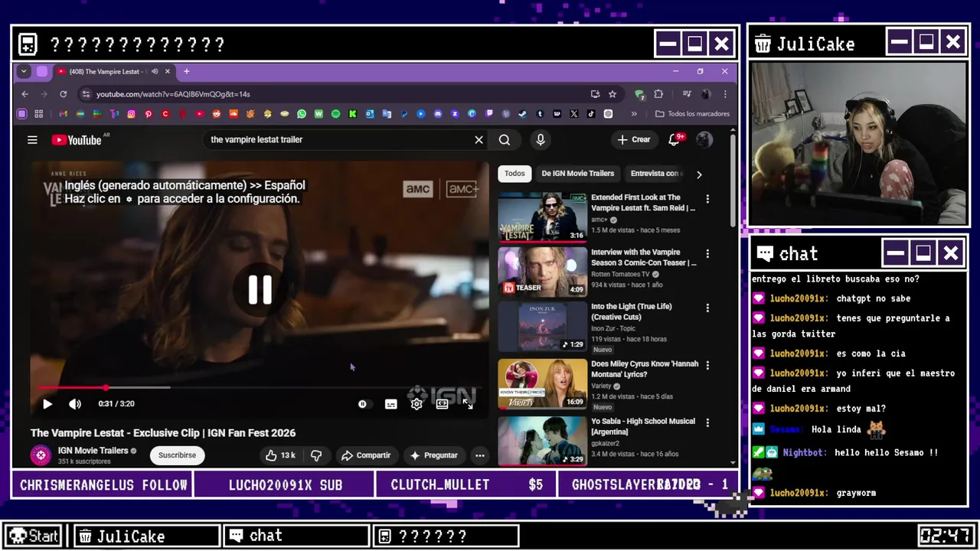
Task: Toggle subtitles (CC) in the player
Action: pyautogui.click(x=391, y=404)
